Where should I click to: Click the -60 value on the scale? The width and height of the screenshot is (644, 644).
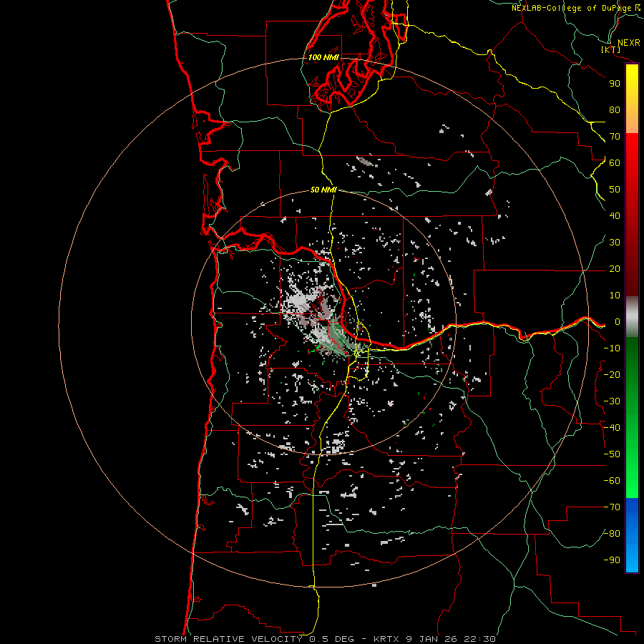click(x=612, y=481)
